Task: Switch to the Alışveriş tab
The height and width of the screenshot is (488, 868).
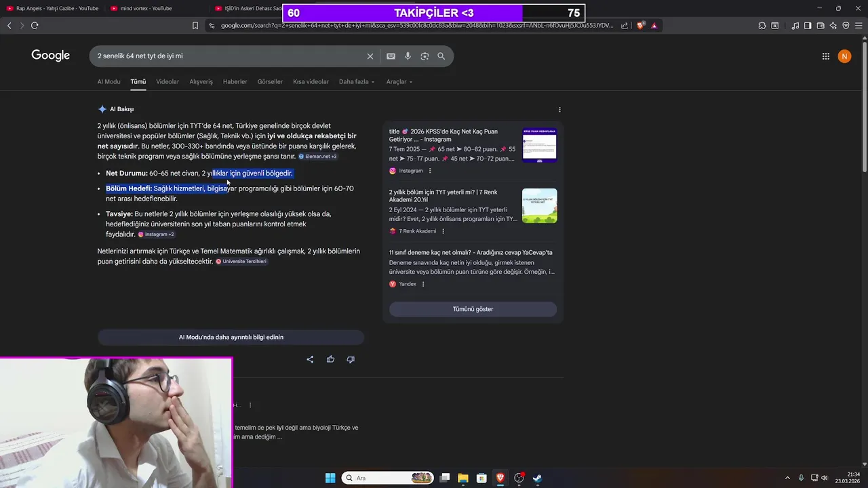Action: [201, 82]
